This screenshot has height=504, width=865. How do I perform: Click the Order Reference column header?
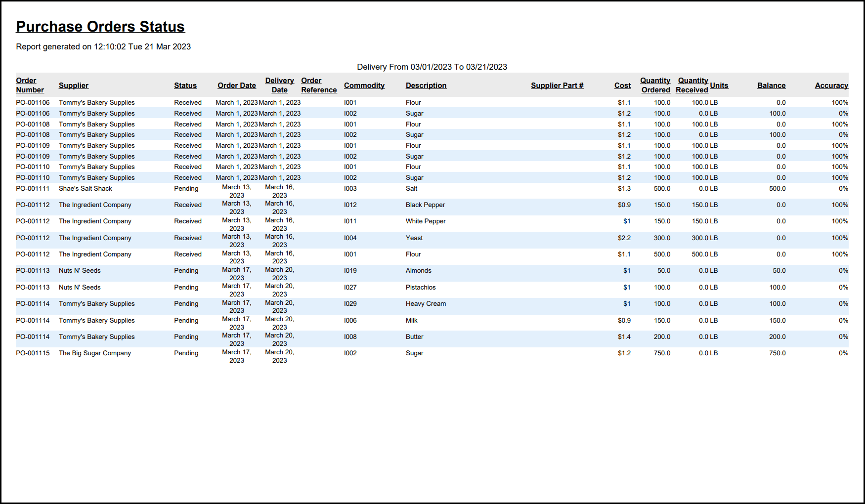point(318,85)
